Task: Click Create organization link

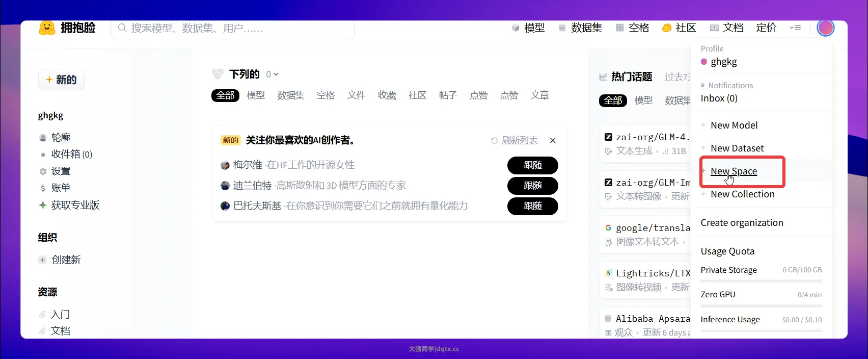Action: pyautogui.click(x=742, y=223)
